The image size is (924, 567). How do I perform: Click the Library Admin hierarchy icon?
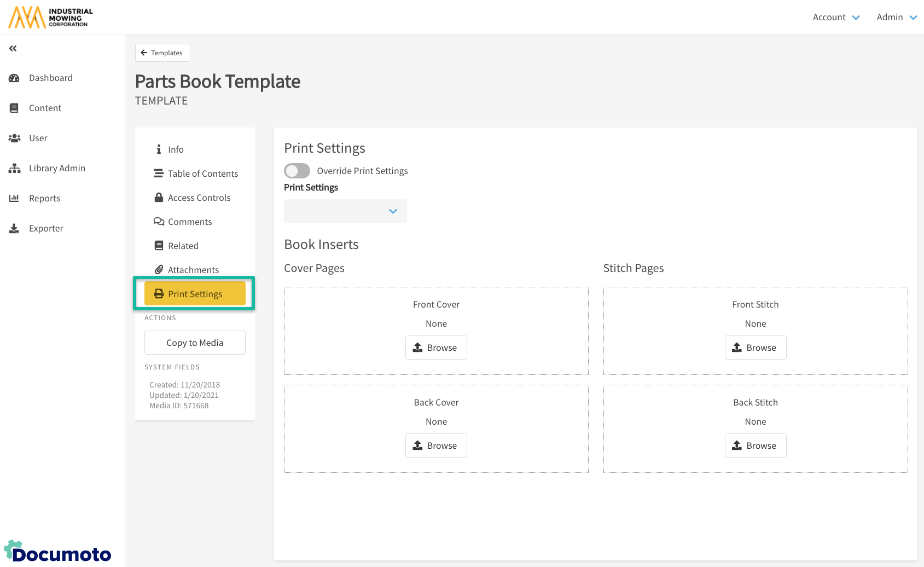click(14, 169)
